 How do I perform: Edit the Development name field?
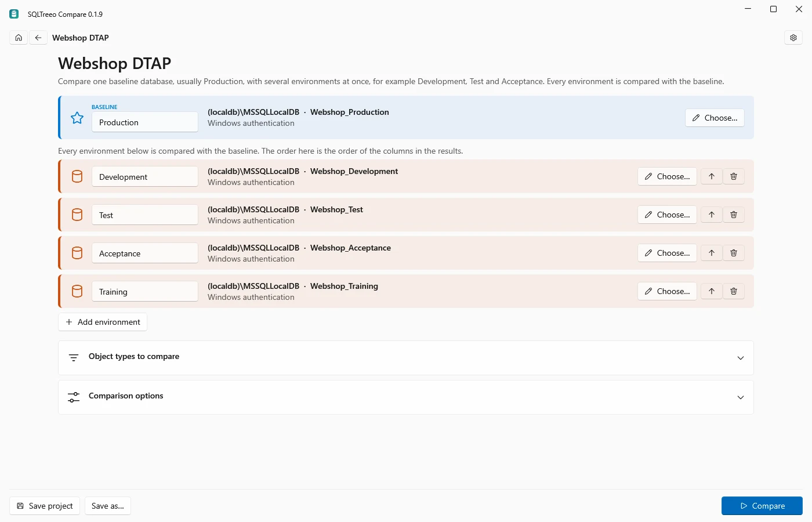[145, 176]
